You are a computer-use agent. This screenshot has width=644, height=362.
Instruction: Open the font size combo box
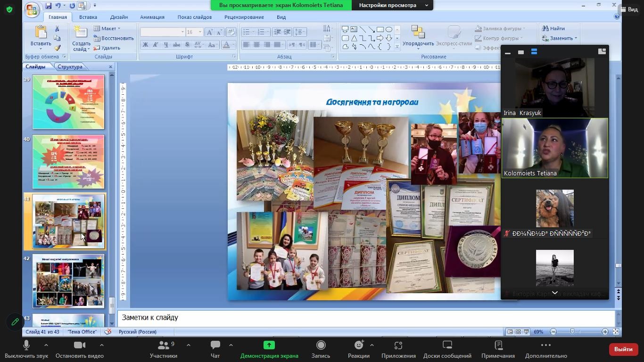tap(194, 32)
